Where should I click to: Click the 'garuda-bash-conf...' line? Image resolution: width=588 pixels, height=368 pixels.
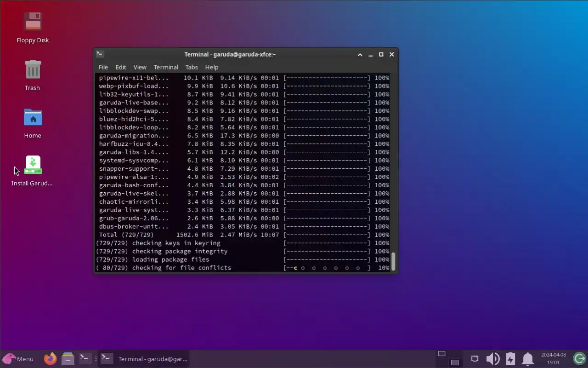pyautogui.click(x=244, y=185)
